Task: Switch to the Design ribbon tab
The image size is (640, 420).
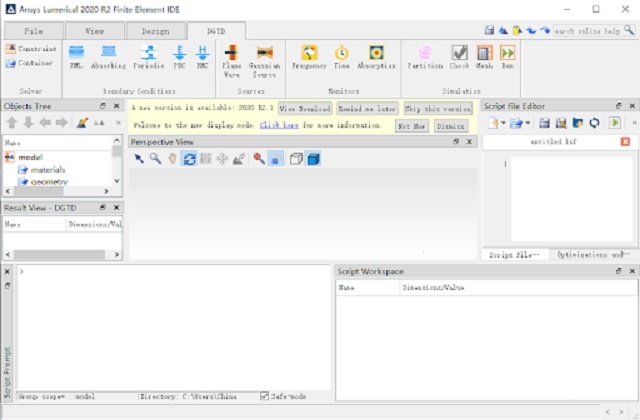Action: [155, 31]
